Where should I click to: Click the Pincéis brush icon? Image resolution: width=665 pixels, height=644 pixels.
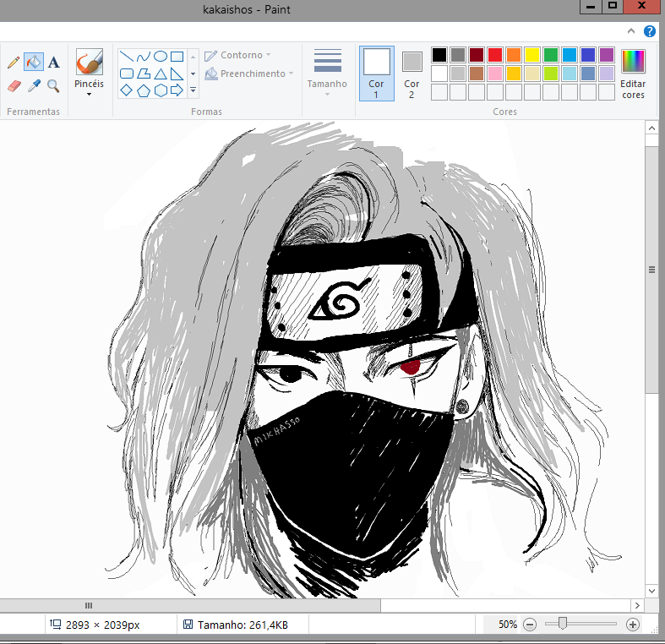[x=89, y=62]
